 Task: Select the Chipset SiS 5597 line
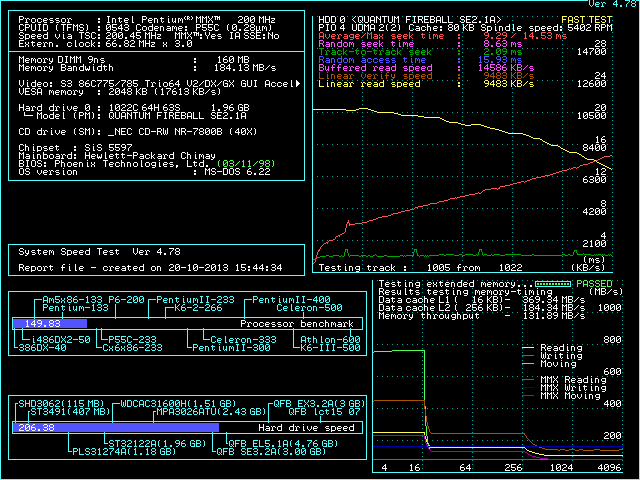point(76,148)
